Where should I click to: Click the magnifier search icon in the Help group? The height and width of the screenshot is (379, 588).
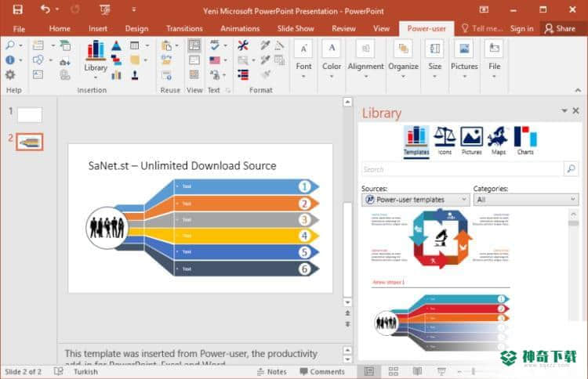pyautogui.click(x=10, y=45)
